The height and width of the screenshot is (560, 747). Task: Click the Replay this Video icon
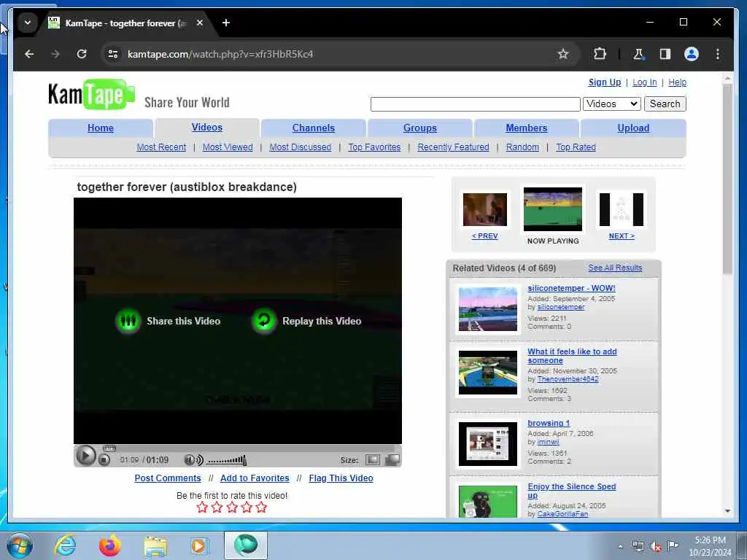point(264,321)
